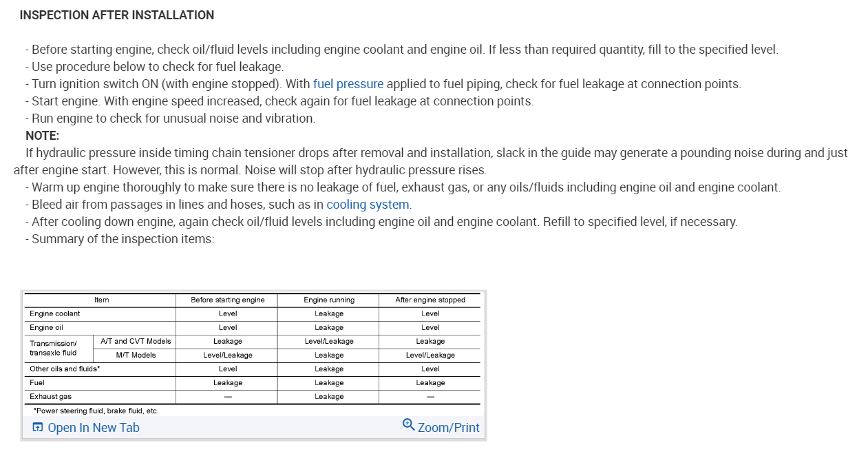Click the Open In New Tab icon
Image resolution: width=868 pixels, height=465 pixels.
click(x=38, y=427)
